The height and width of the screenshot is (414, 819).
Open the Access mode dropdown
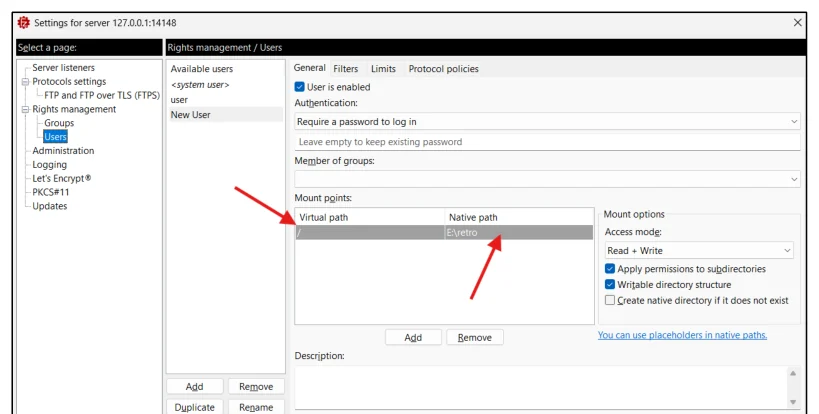click(699, 251)
